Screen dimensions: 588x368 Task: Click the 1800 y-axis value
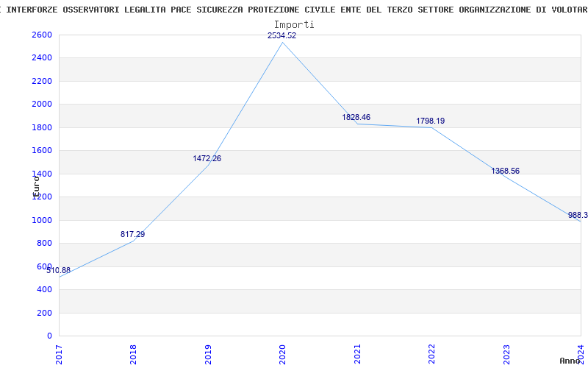click(42, 127)
